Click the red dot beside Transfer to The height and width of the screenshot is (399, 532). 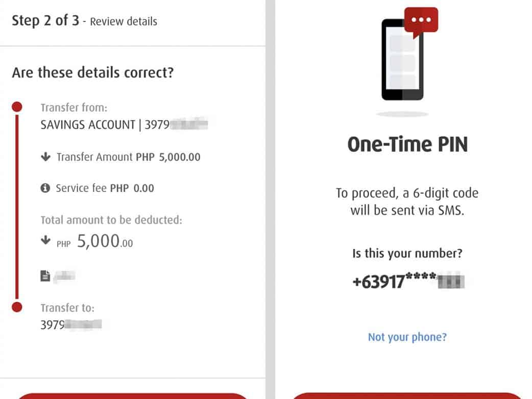coord(17,307)
